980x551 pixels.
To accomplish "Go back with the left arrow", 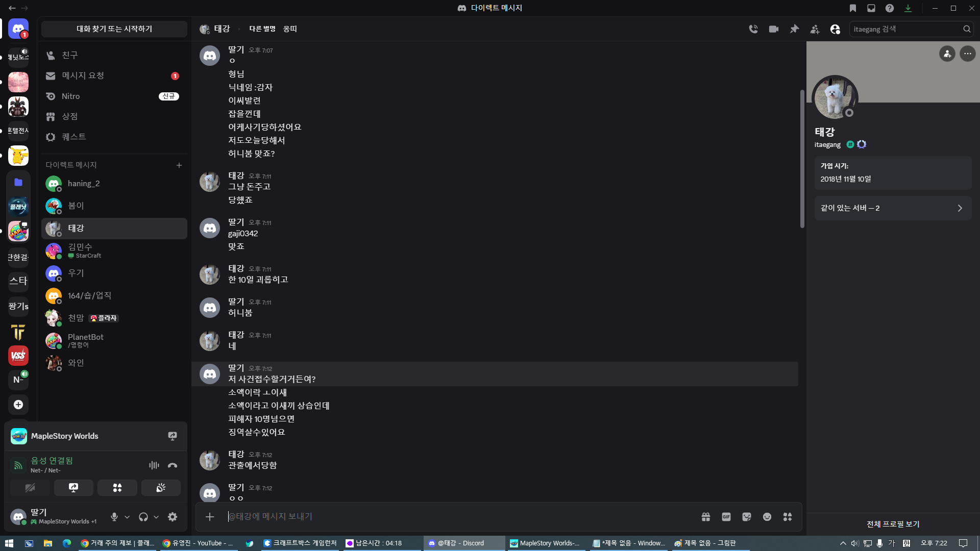I will pos(12,8).
